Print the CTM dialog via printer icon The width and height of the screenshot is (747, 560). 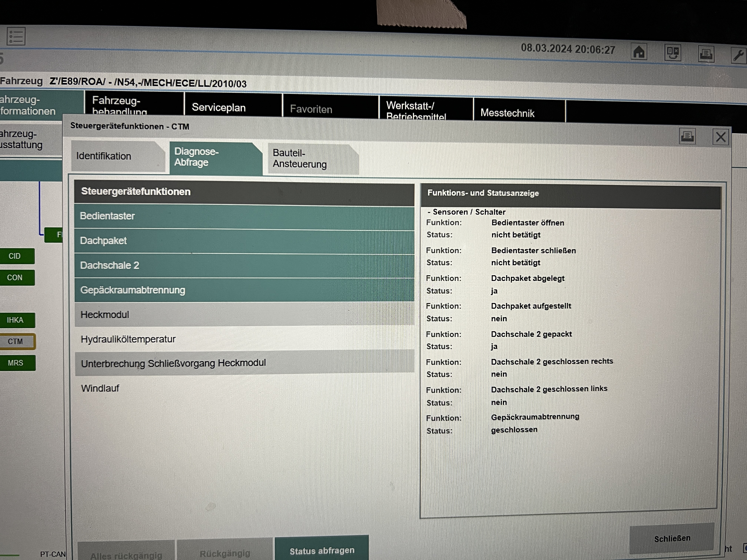[687, 136]
